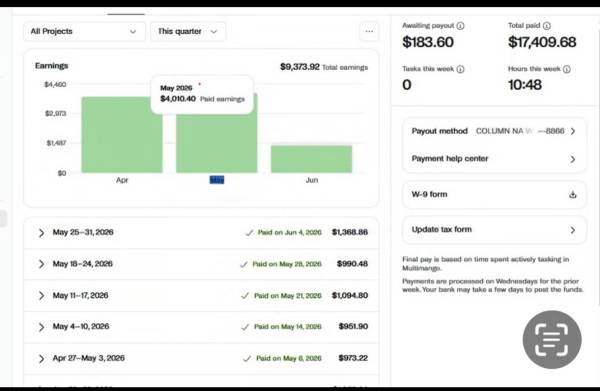Tap the round scan text floating button
Screen dimensions: 600x391
point(552,340)
